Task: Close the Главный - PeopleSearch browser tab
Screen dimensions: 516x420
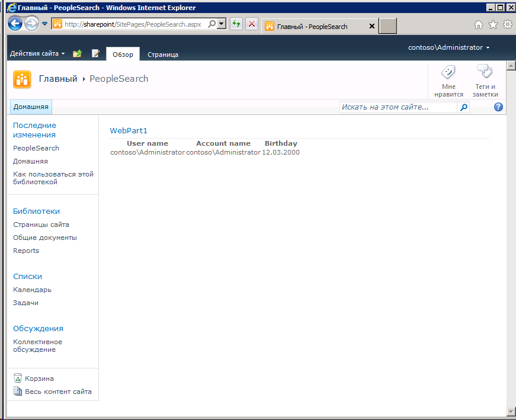Action: point(372,26)
